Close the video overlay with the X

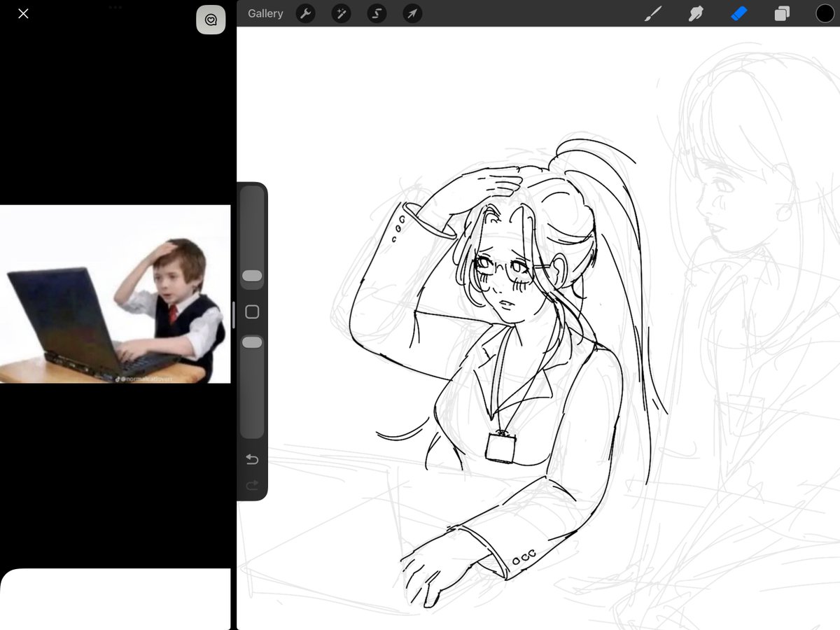tap(23, 13)
